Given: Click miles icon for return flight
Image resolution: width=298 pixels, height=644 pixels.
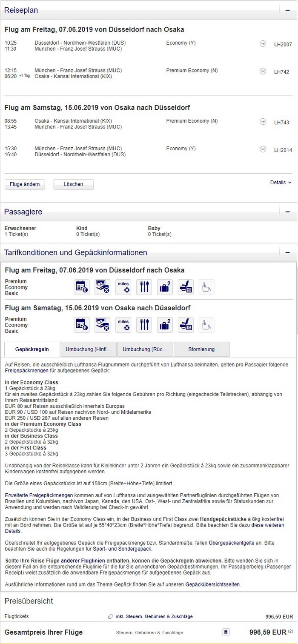Looking at the screenshot, I should 123,325.
